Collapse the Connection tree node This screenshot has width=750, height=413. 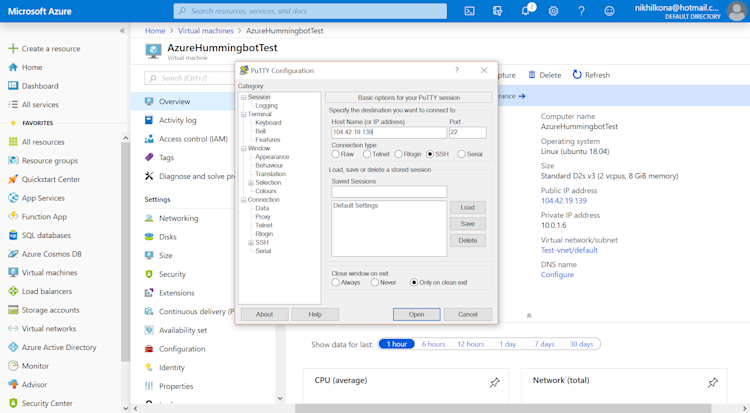(243, 200)
